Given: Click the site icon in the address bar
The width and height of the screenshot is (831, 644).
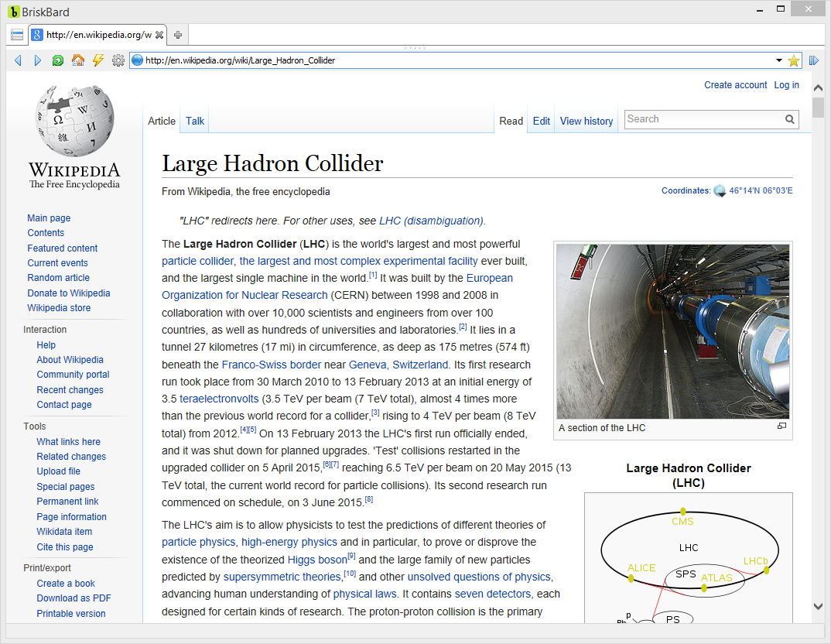Looking at the screenshot, I should click(x=137, y=60).
